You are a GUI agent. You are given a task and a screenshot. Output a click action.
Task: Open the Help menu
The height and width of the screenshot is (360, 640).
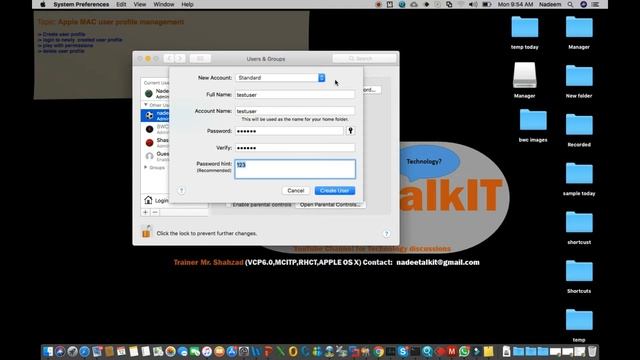point(187,4)
